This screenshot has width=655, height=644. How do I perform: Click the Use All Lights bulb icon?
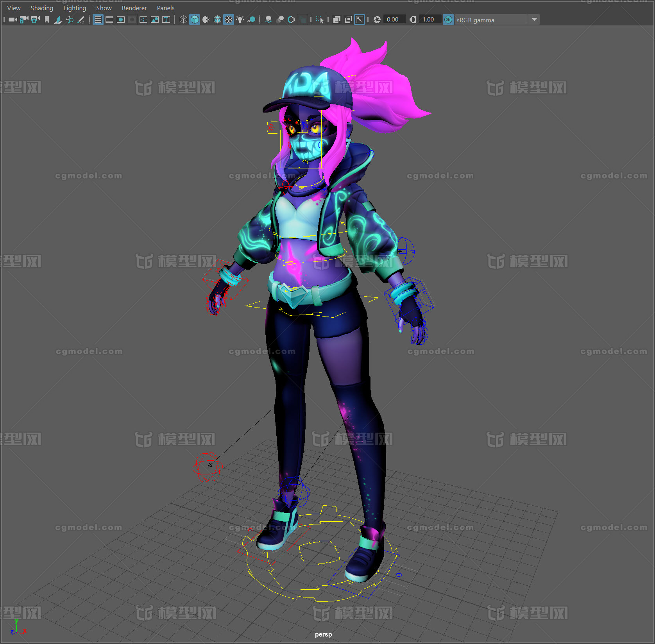coord(240,20)
